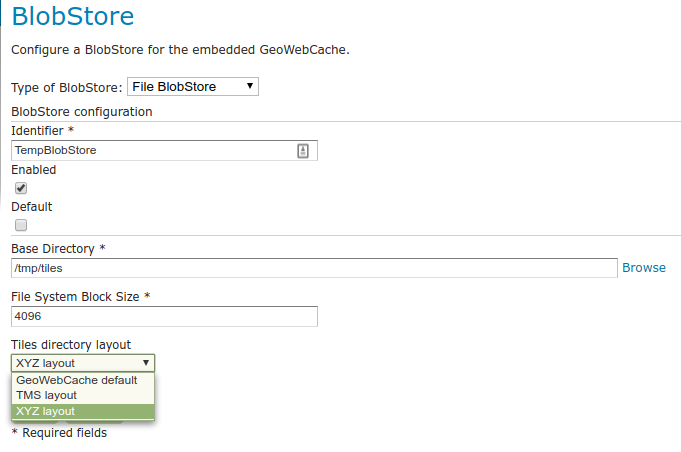The width and height of the screenshot is (681, 452).
Task: Collapse the Tiles directory layout dropdown
Action: click(x=83, y=363)
